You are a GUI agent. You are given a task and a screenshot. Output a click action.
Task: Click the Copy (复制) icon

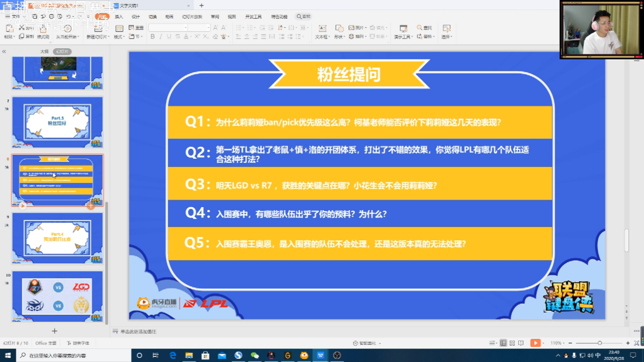pos(22,37)
